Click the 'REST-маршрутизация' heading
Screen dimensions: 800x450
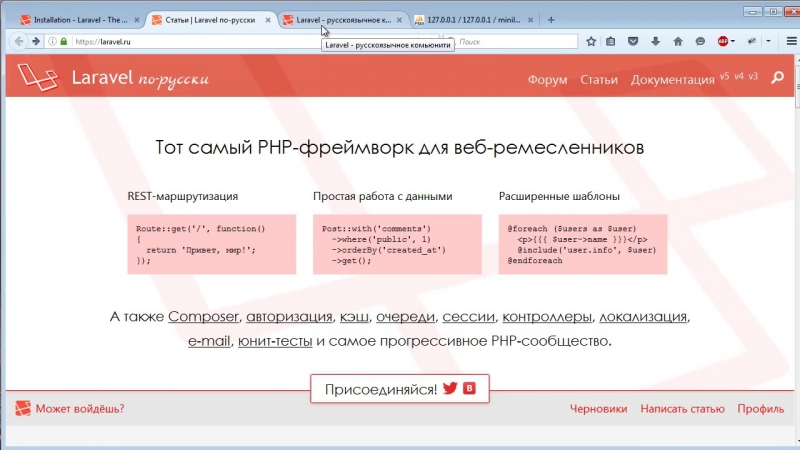(183, 196)
